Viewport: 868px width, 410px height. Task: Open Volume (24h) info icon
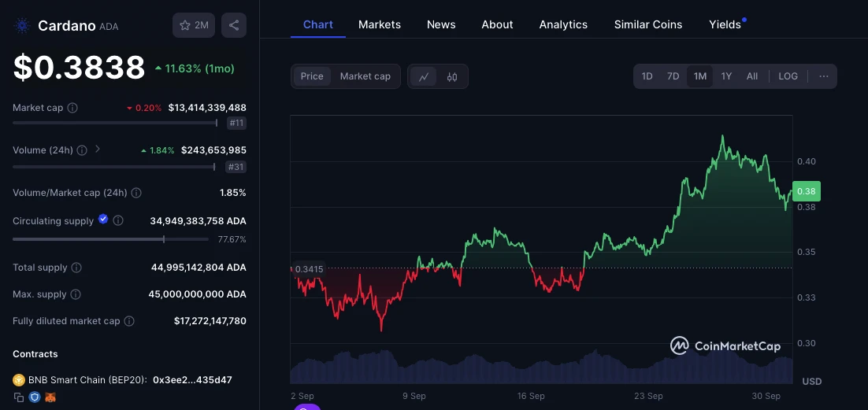(82, 150)
